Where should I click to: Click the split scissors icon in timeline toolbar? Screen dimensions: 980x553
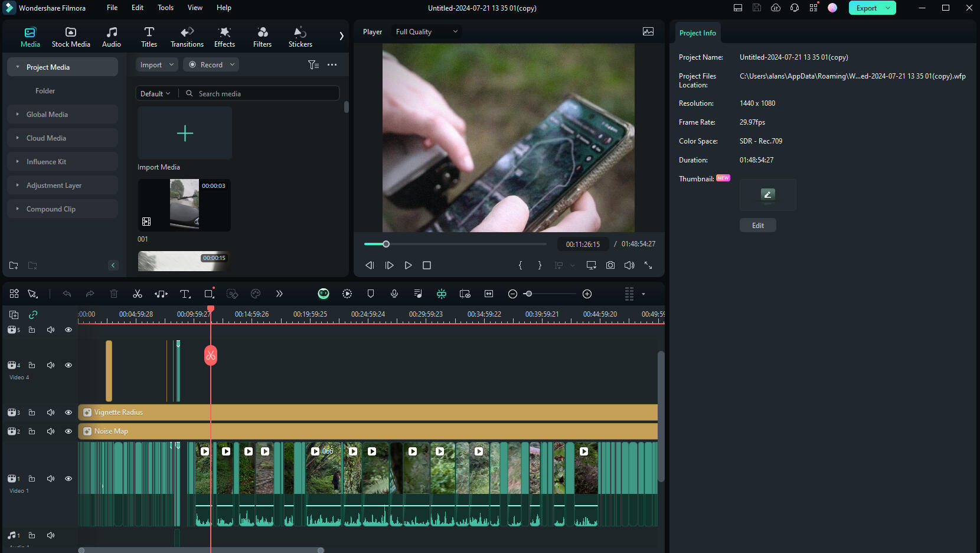[x=138, y=294]
